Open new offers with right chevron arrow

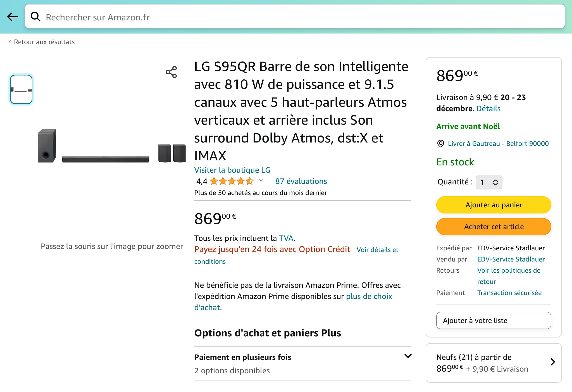click(553, 362)
